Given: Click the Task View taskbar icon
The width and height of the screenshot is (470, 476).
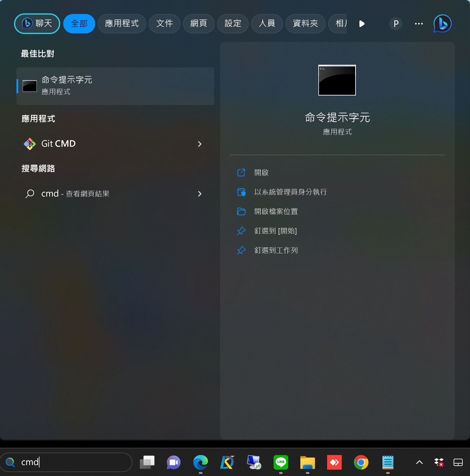Looking at the screenshot, I should pyautogui.click(x=147, y=462).
